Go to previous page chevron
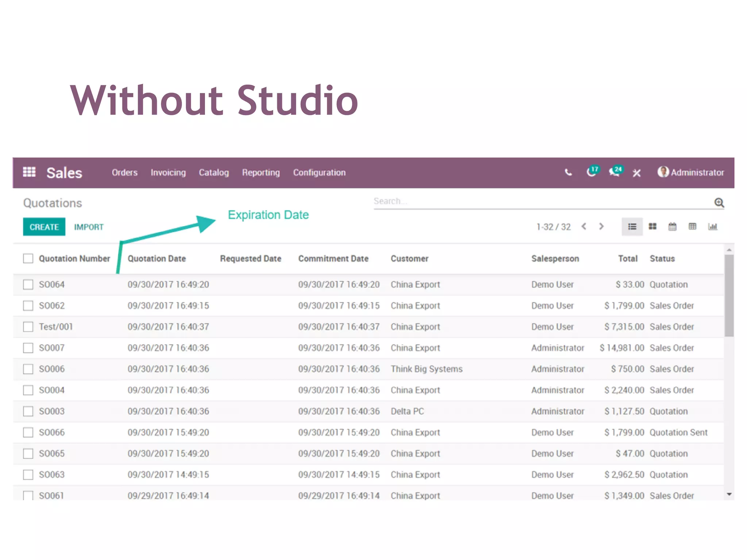 pos(584,226)
